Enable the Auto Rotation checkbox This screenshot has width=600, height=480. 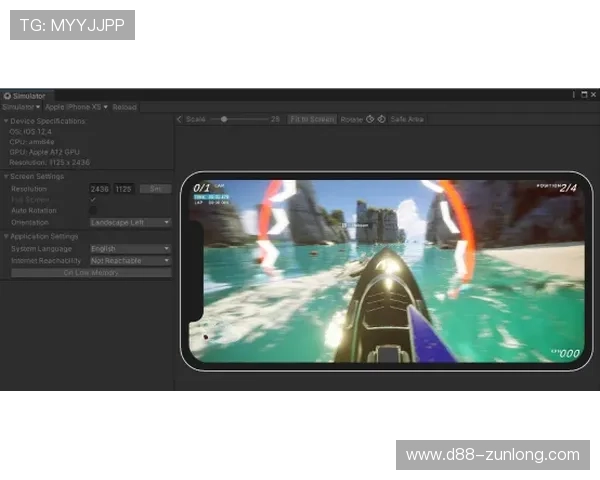pyautogui.click(x=94, y=211)
